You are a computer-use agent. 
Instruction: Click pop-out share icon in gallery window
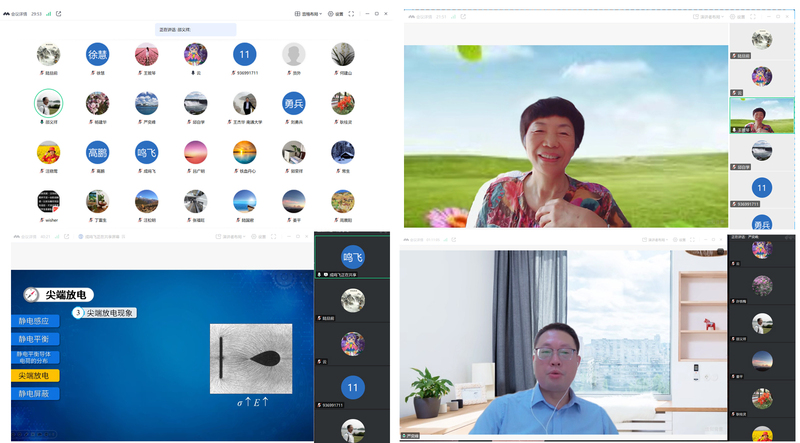click(59, 14)
